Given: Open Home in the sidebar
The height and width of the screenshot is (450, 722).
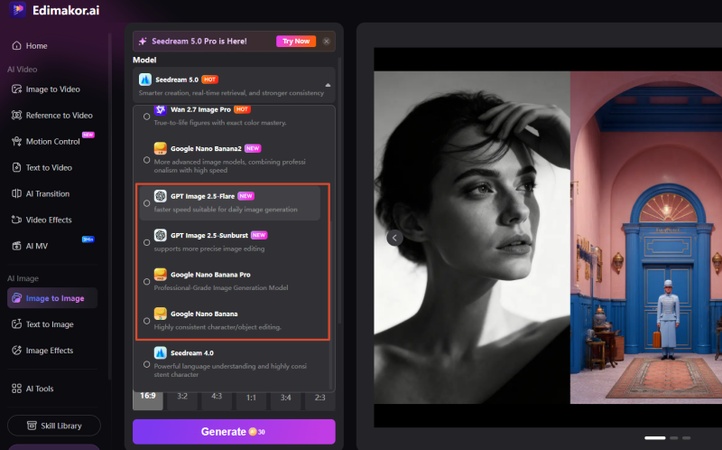Looking at the screenshot, I should click(x=36, y=46).
